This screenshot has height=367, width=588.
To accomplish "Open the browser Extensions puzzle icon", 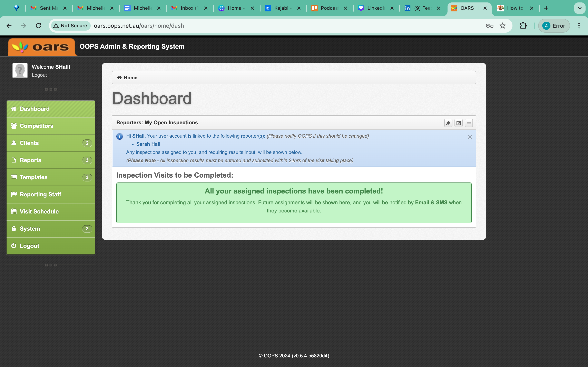I will click(523, 26).
